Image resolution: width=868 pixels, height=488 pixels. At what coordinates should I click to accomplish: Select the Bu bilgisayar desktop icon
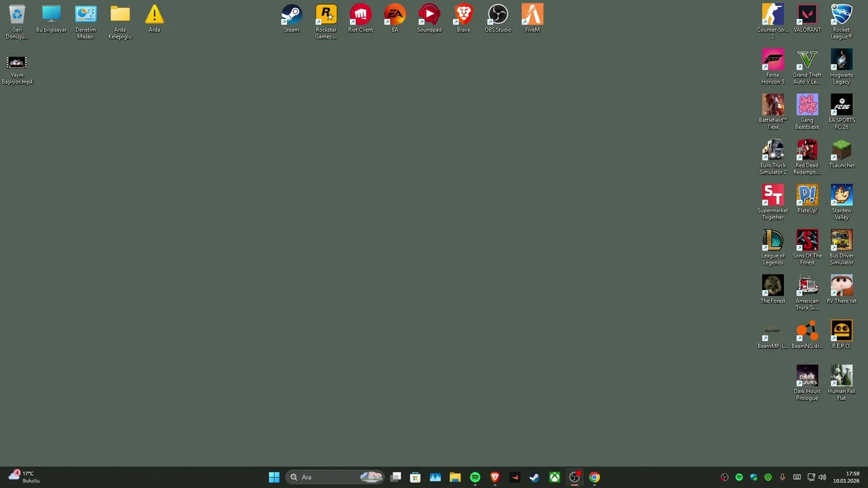(x=52, y=18)
